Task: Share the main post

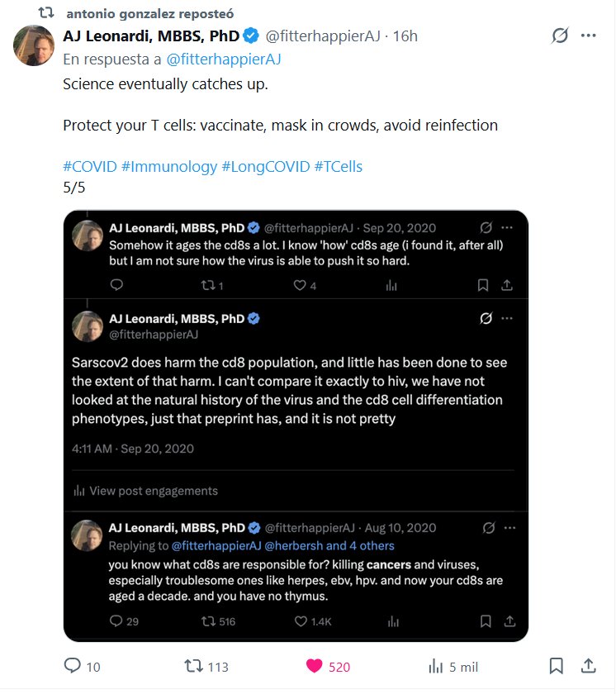Action: [x=589, y=666]
